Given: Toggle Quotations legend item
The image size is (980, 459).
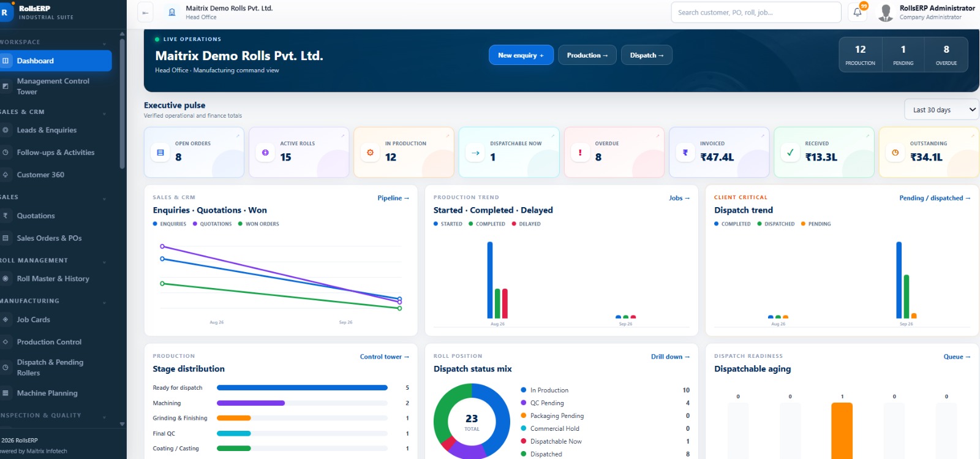Looking at the screenshot, I should pos(213,224).
